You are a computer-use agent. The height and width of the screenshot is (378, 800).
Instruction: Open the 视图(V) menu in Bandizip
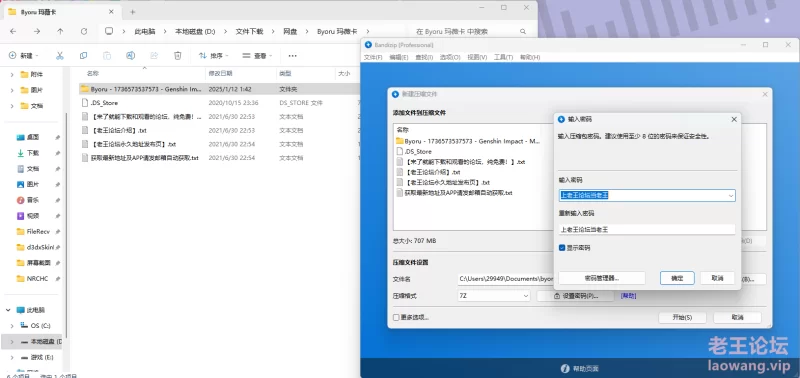477,57
